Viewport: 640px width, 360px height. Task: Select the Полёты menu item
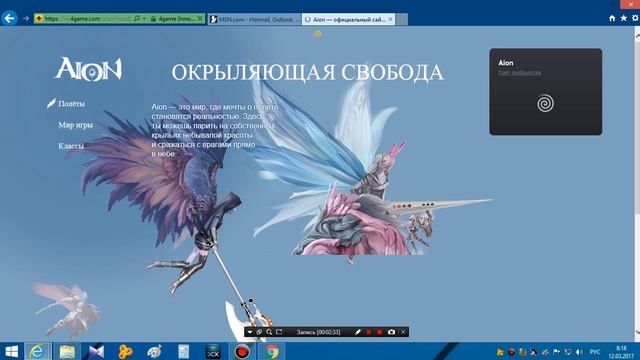(71, 104)
